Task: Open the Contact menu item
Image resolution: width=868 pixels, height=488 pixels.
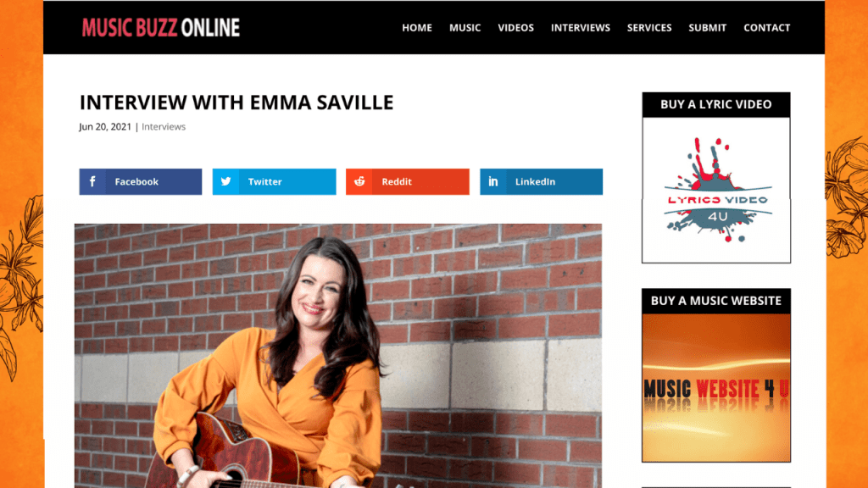Action: 766,28
